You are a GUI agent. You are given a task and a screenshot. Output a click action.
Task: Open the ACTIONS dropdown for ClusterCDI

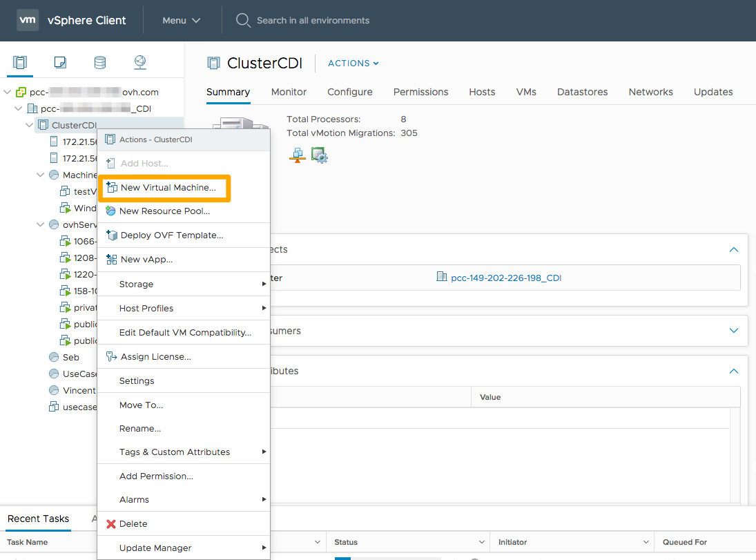click(x=352, y=63)
